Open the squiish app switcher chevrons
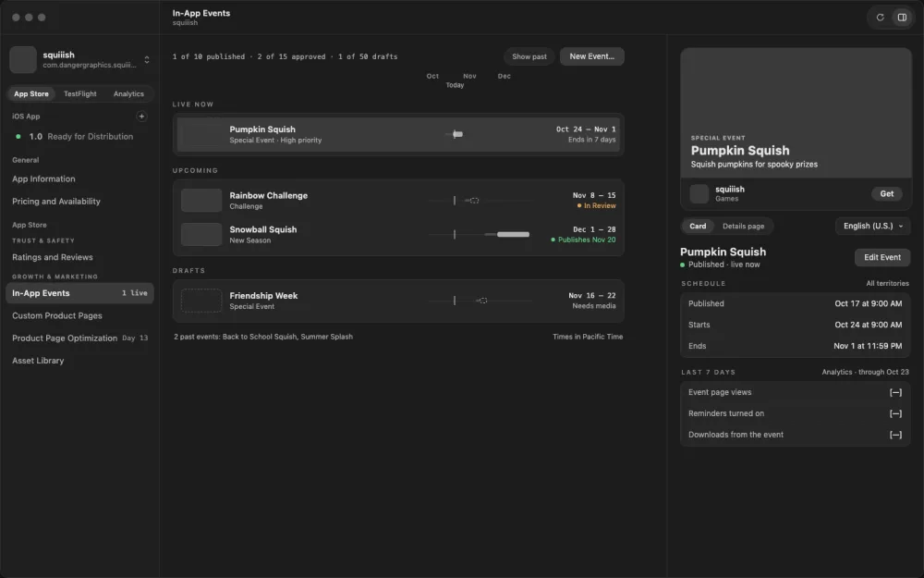Viewport: 924px width, 578px height. [x=147, y=59]
